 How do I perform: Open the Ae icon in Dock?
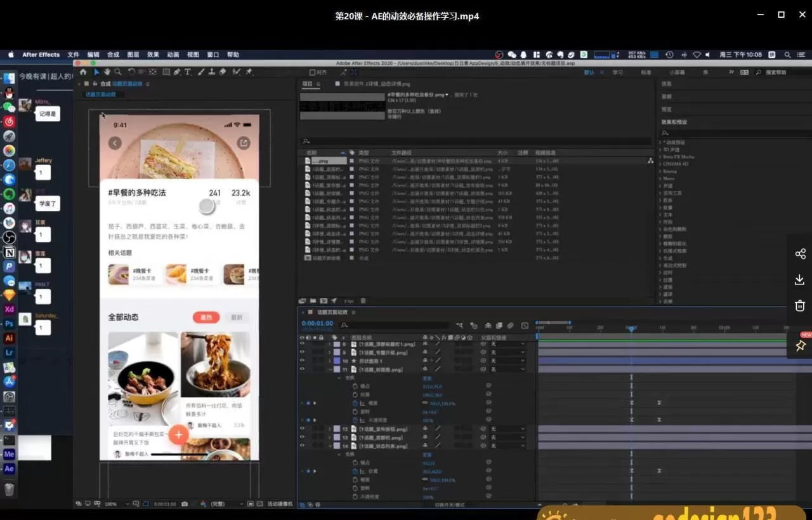click(x=9, y=469)
